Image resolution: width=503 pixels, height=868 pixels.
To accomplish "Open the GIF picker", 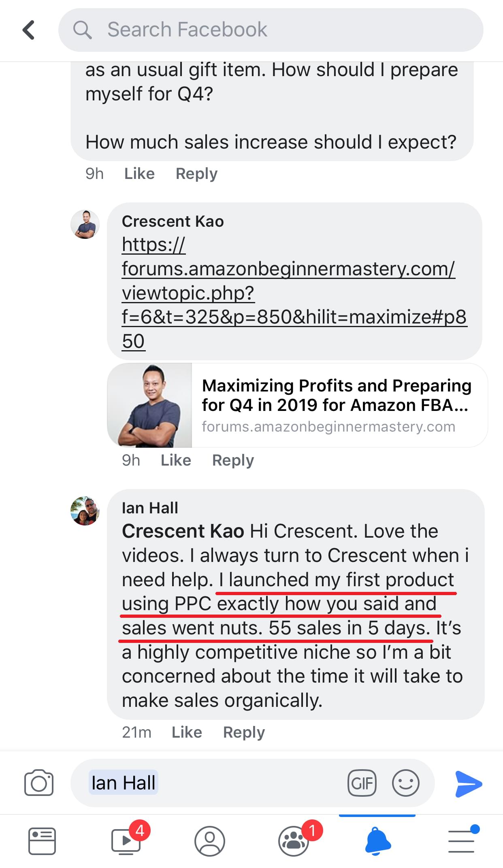I will pos(362,783).
